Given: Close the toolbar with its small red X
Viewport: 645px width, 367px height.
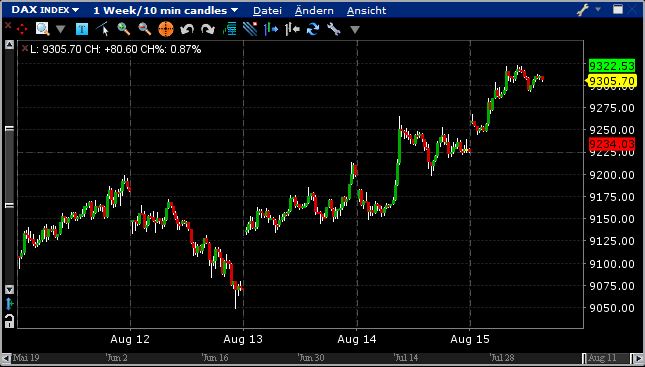Looking at the screenshot, I should tap(7, 25).
